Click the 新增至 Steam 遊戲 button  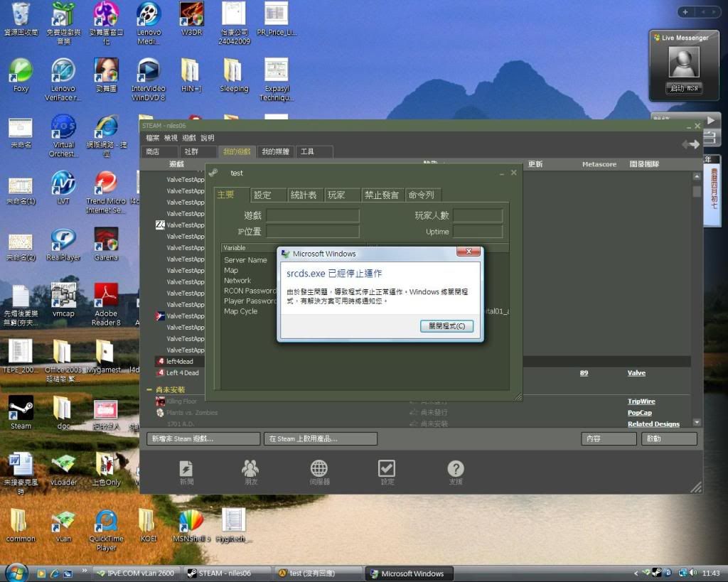[x=203, y=438]
